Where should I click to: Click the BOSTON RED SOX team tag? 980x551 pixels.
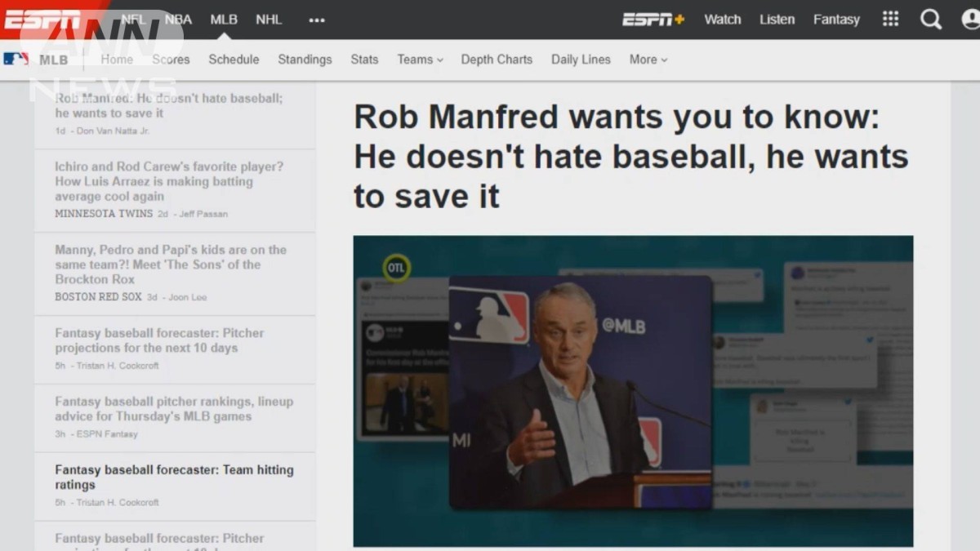point(98,297)
